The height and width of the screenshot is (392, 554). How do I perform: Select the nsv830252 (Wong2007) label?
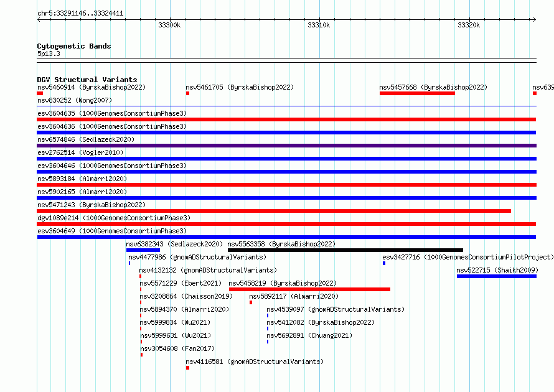[x=75, y=100]
